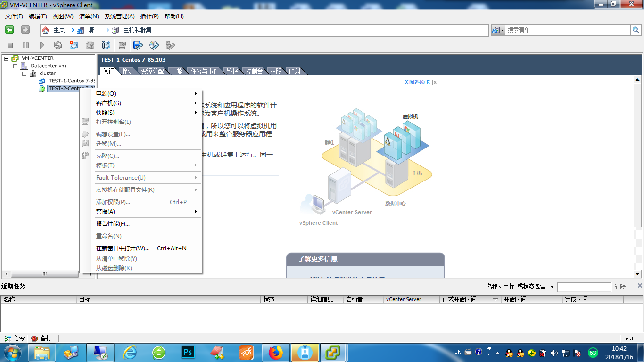Viewport: 644px width, 362px height.
Task: Show hidden tray icons arrow
Action: (x=497, y=353)
